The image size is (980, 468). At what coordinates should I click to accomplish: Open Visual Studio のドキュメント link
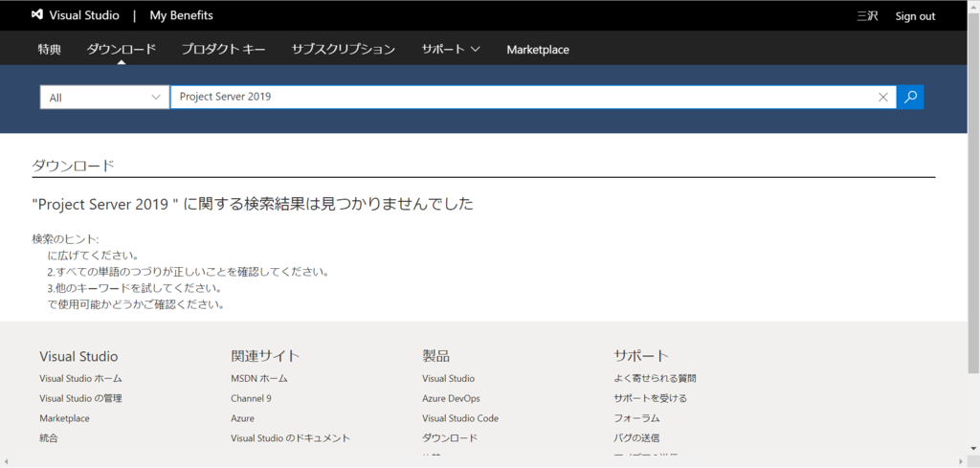coord(290,438)
